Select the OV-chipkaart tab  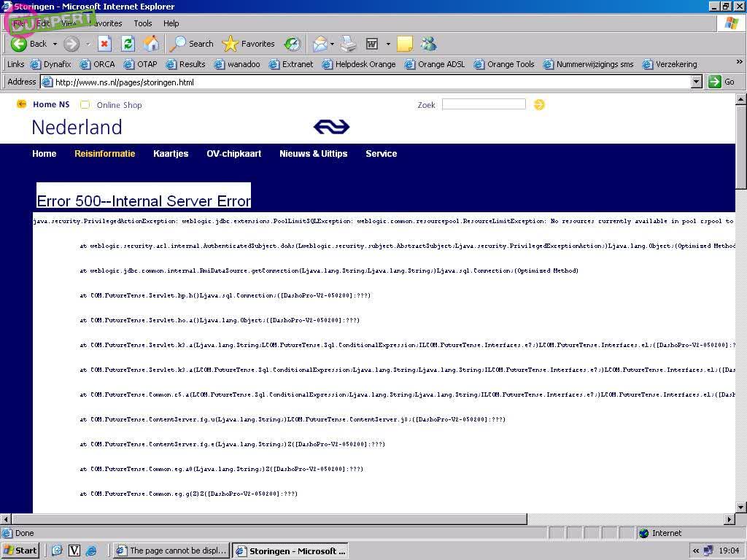click(234, 153)
